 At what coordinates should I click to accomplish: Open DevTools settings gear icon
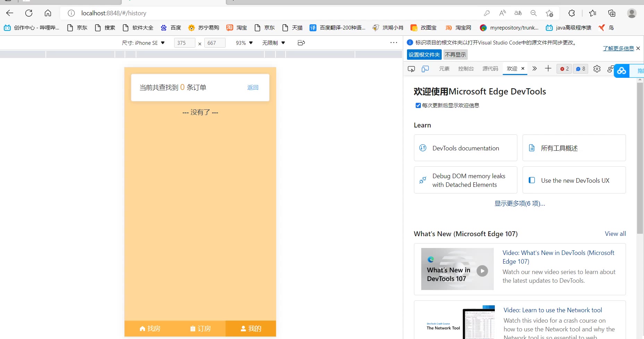[x=597, y=69]
